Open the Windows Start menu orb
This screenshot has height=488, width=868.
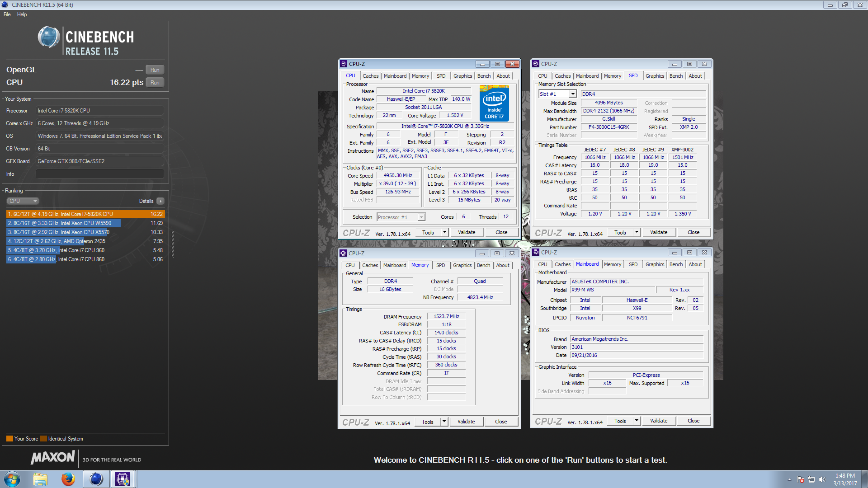click(x=12, y=479)
